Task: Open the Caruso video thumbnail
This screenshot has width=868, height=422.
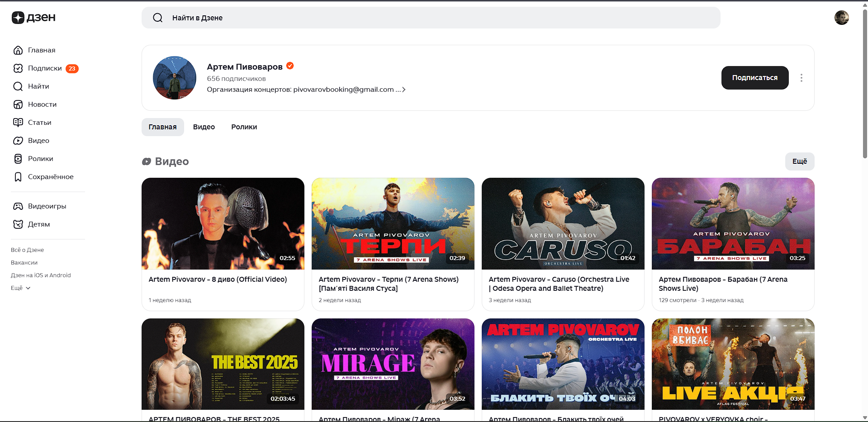Action: [x=563, y=223]
